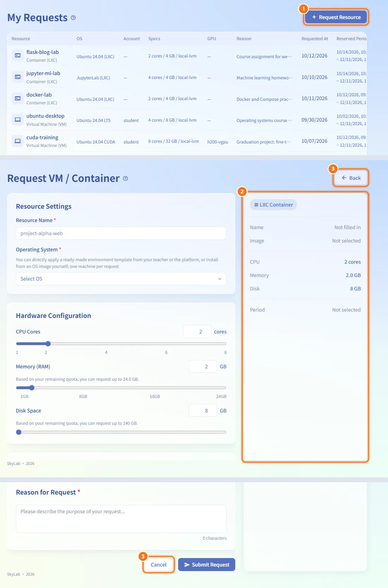The height and width of the screenshot is (588, 388).
Task: Click the LXC Container tag in summary
Action: 273,205
